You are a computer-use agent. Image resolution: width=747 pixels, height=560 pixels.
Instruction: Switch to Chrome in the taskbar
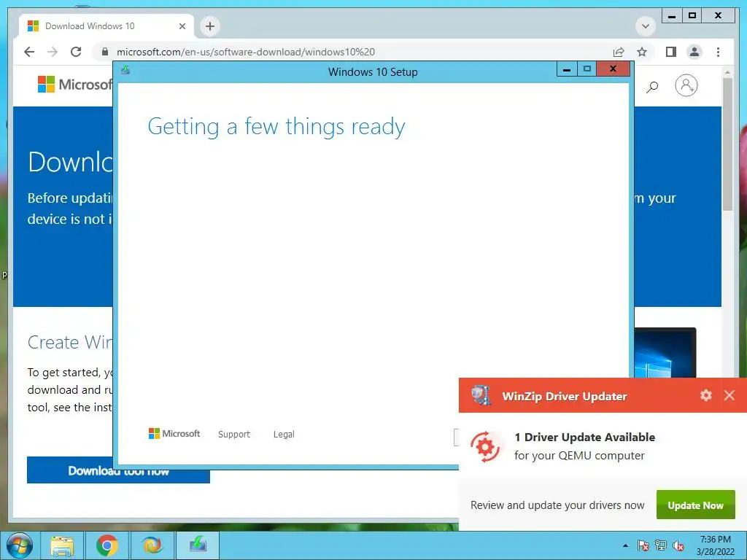107,545
